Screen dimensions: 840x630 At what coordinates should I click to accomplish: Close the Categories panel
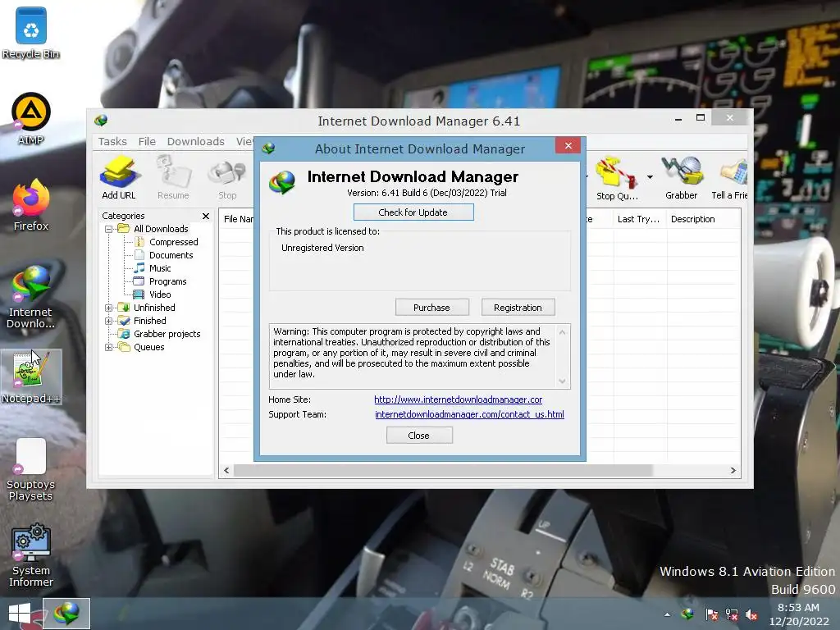206,216
